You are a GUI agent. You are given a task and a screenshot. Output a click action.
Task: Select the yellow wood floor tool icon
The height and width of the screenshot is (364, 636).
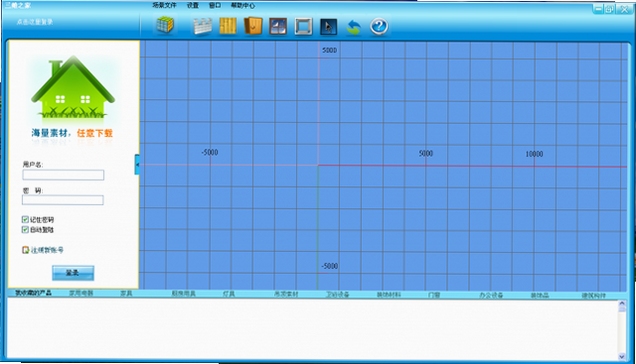coord(228,26)
